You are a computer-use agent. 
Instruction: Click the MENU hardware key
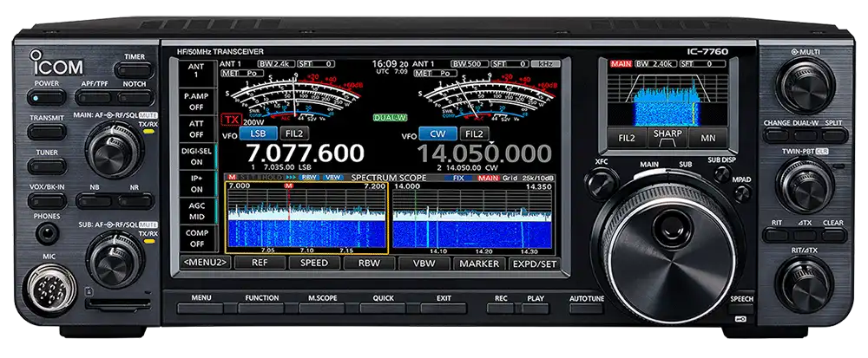pyautogui.click(x=201, y=308)
